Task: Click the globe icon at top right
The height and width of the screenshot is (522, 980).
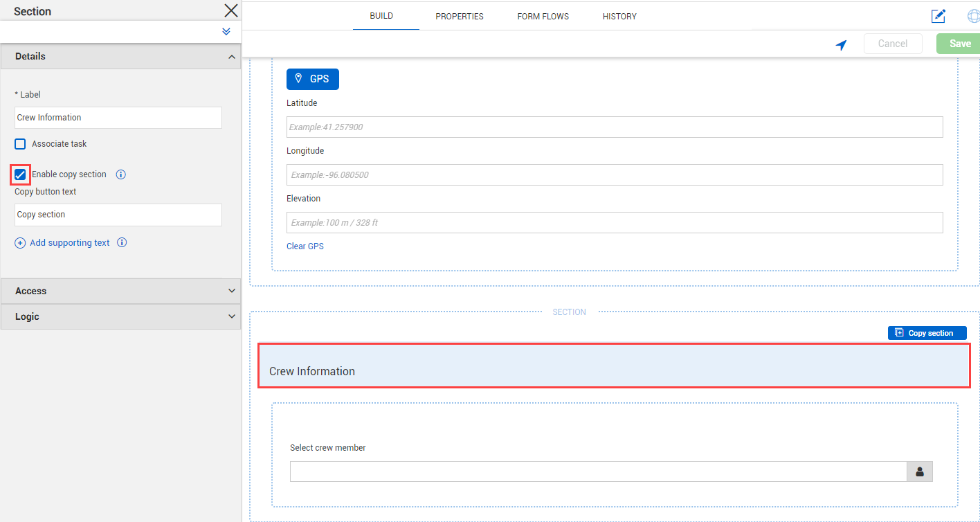Action: (x=974, y=17)
